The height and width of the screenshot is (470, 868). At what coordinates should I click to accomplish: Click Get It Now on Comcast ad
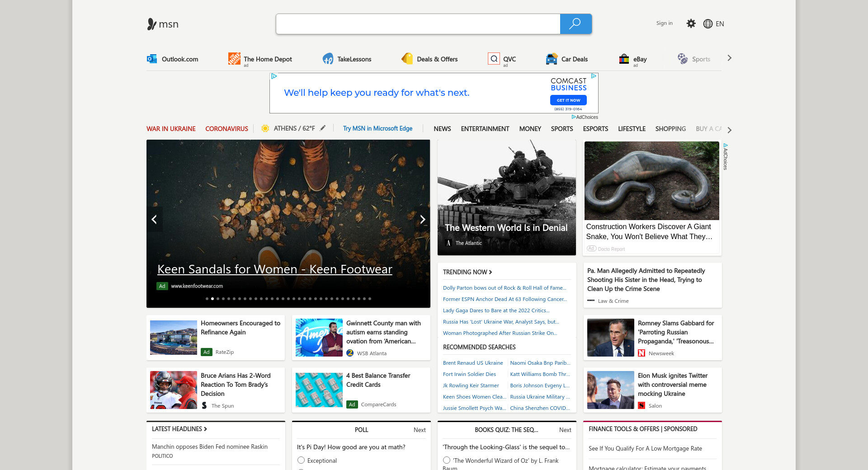(x=568, y=100)
